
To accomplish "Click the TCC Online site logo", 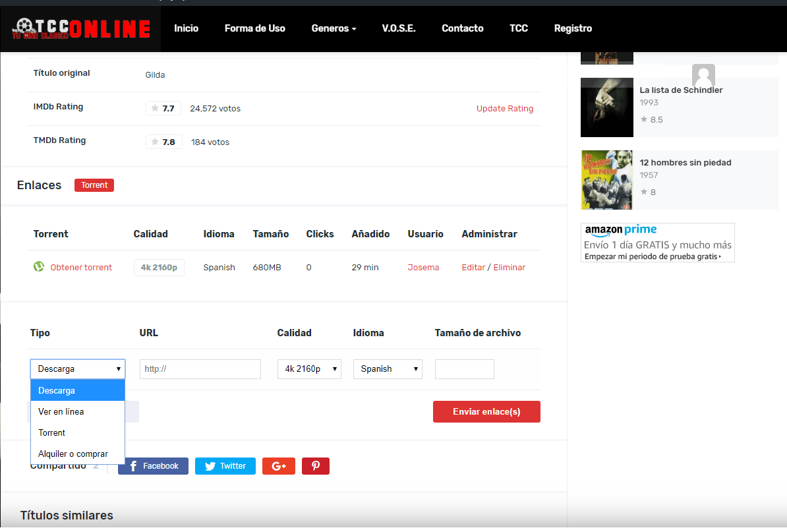I will click(80, 28).
